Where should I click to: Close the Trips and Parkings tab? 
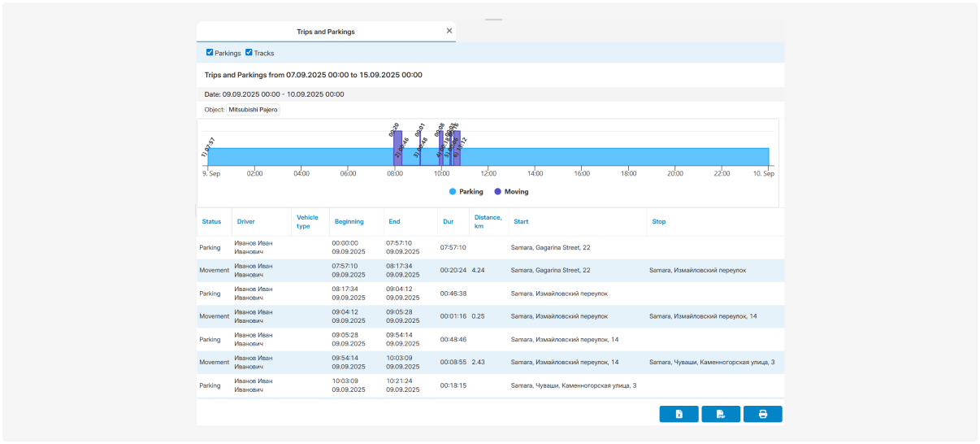[x=449, y=31]
